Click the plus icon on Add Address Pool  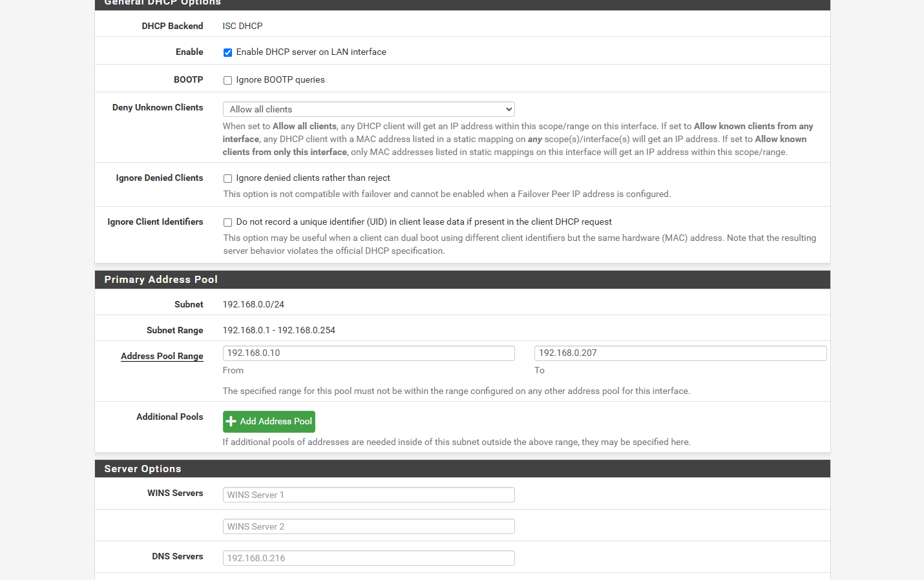(x=231, y=422)
